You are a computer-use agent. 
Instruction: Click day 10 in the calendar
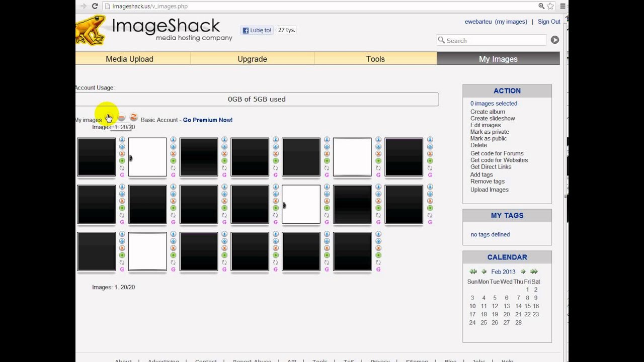coord(472,306)
